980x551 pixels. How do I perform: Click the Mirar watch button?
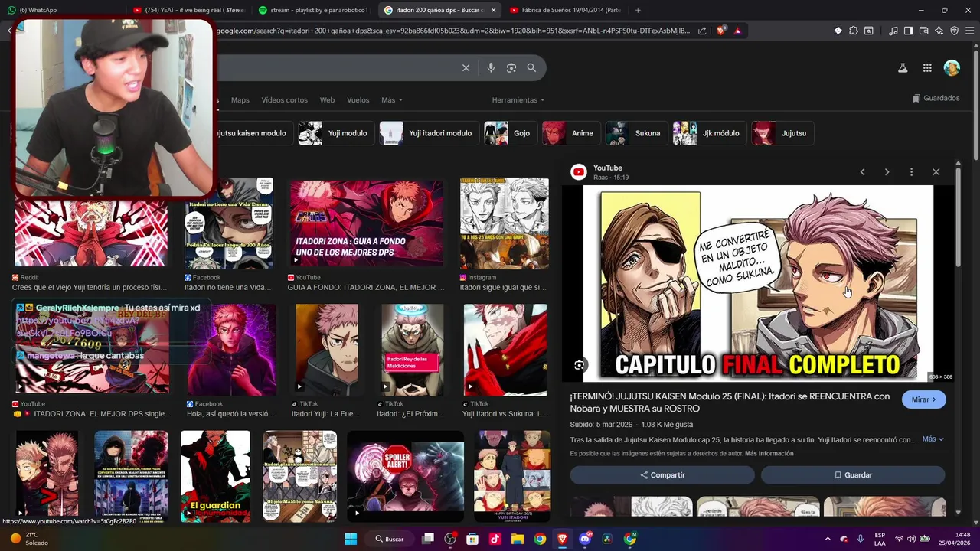click(924, 399)
